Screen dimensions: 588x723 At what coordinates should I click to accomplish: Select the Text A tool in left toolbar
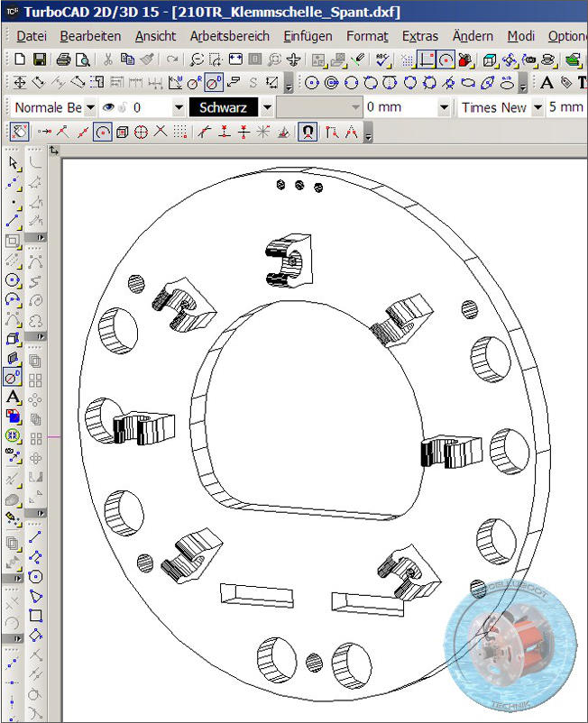click(x=13, y=397)
